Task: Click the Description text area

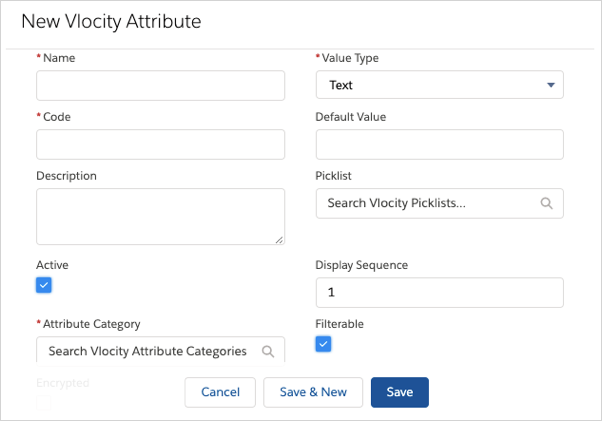Action: coord(160,216)
